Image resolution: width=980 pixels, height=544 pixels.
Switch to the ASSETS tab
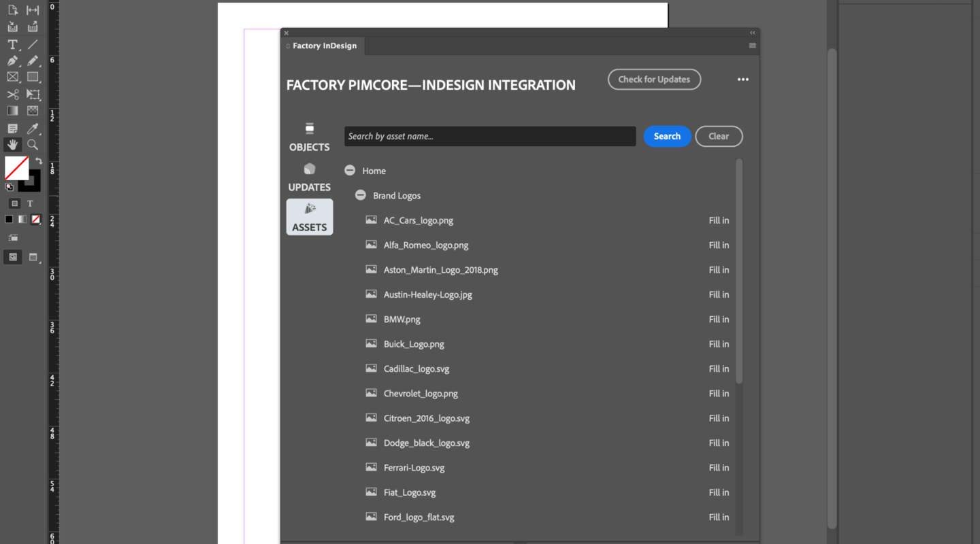(310, 217)
